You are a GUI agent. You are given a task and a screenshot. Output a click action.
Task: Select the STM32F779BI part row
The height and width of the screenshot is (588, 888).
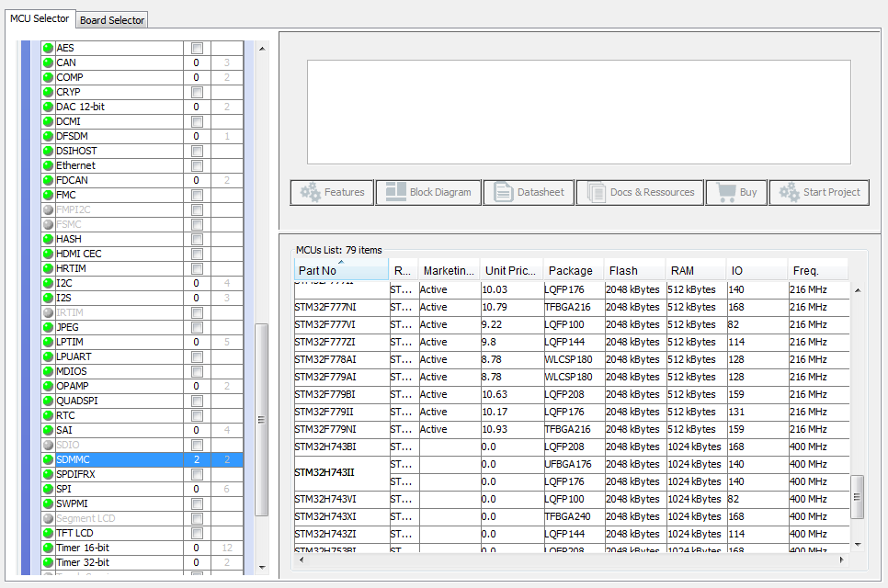tap(572, 394)
